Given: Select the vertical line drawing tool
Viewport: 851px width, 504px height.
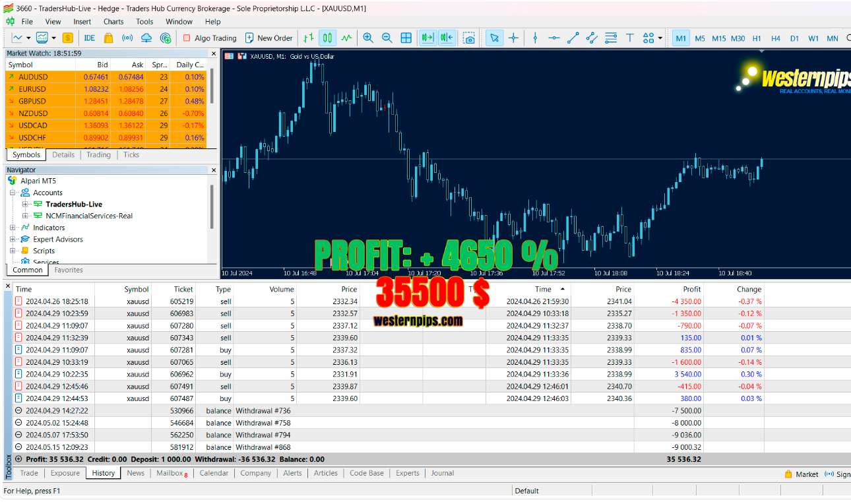Looking at the screenshot, I should (x=535, y=38).
